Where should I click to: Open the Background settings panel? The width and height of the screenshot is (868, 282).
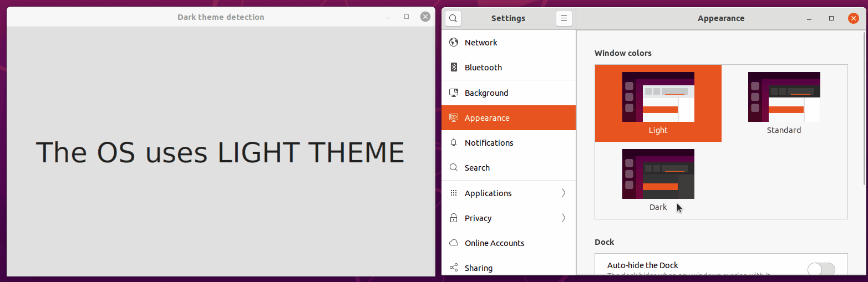point(509,93)
